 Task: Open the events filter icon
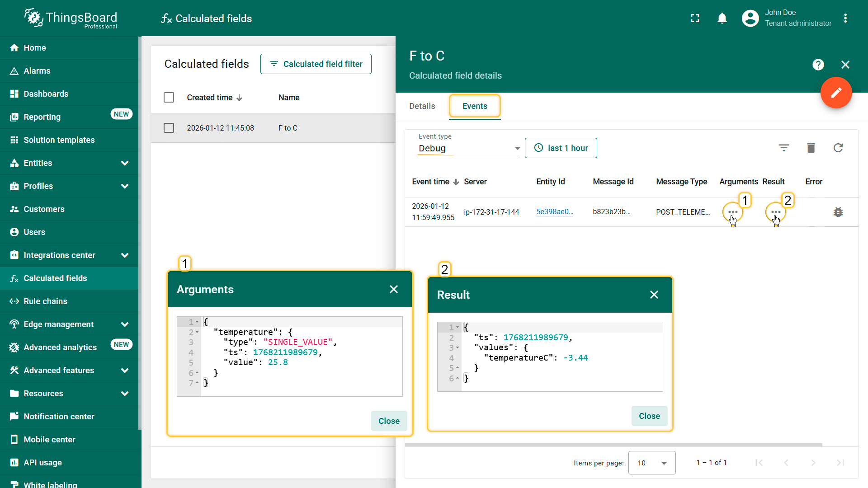783,148
